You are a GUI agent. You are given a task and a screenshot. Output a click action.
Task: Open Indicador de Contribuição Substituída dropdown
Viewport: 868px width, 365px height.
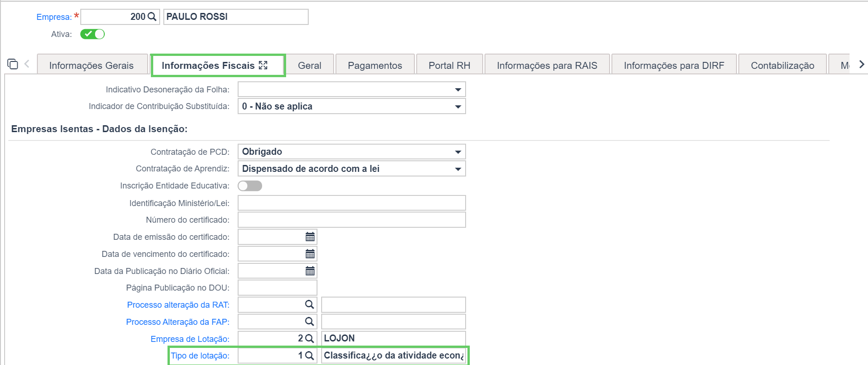pyautogui.click(x=352, y=106)
